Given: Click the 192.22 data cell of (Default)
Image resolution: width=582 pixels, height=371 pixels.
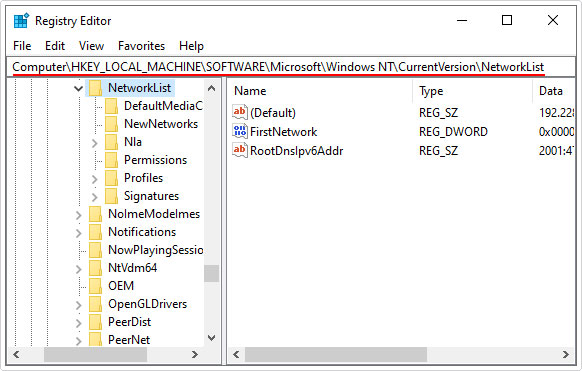Looking at the screenshot, I should [x=556, y=113].
